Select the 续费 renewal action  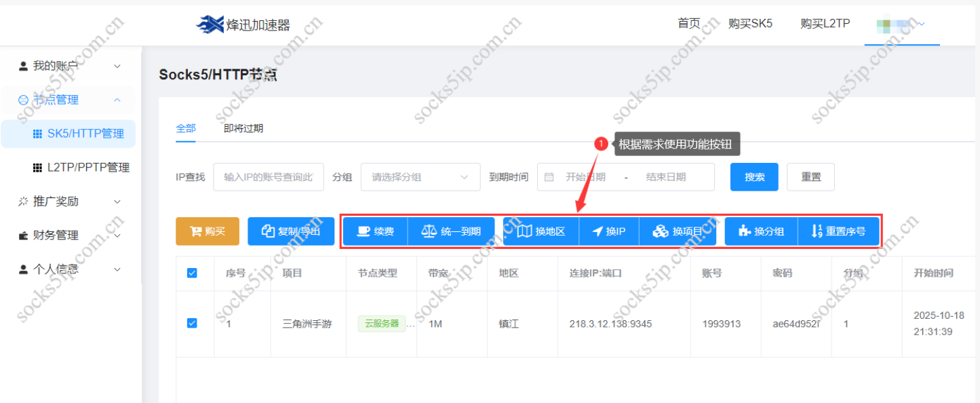pos(374,231)
